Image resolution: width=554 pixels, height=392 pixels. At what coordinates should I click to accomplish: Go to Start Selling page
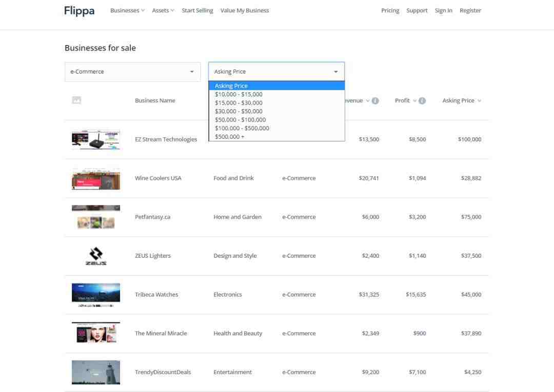tap(197, 11)
